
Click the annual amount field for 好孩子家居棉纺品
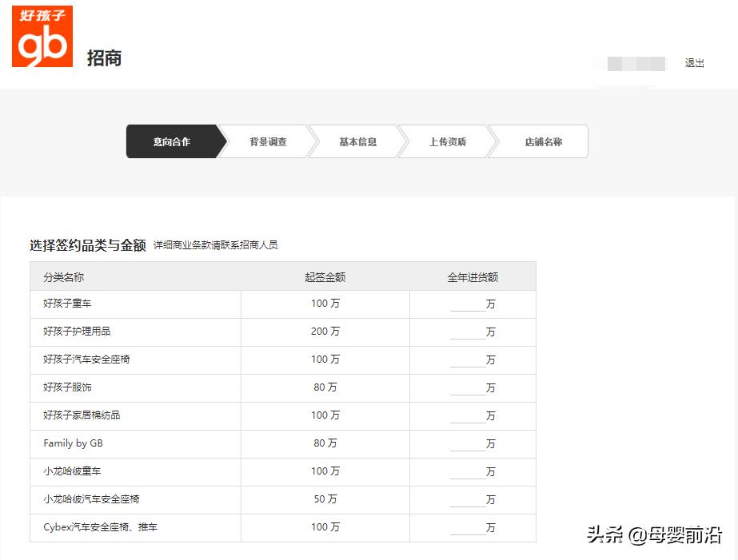pyautogui.click(x=468, y=416)
